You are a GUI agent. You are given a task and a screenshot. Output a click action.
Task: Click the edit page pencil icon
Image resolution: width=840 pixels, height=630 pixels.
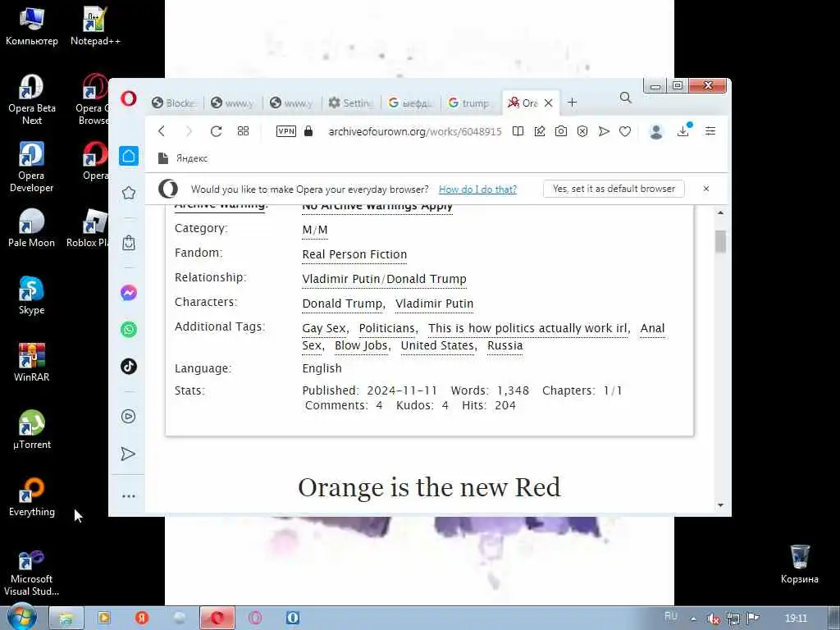(x=540, y=131)
